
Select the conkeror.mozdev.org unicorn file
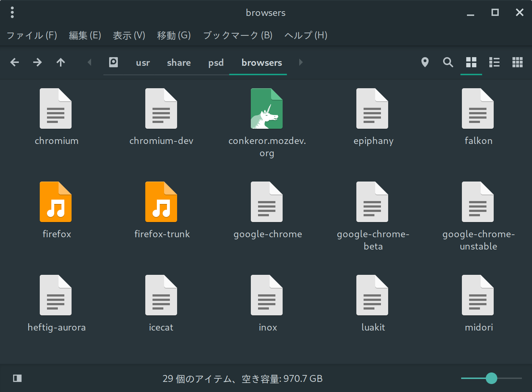(x=267, y=108)
